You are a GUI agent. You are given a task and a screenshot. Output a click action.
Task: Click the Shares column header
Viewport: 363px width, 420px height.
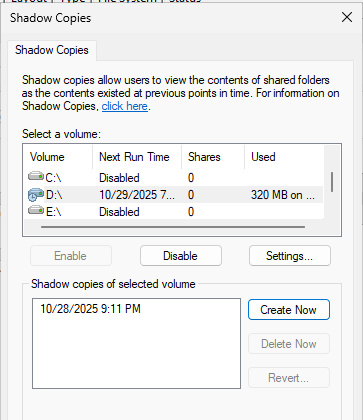(213, 157)
